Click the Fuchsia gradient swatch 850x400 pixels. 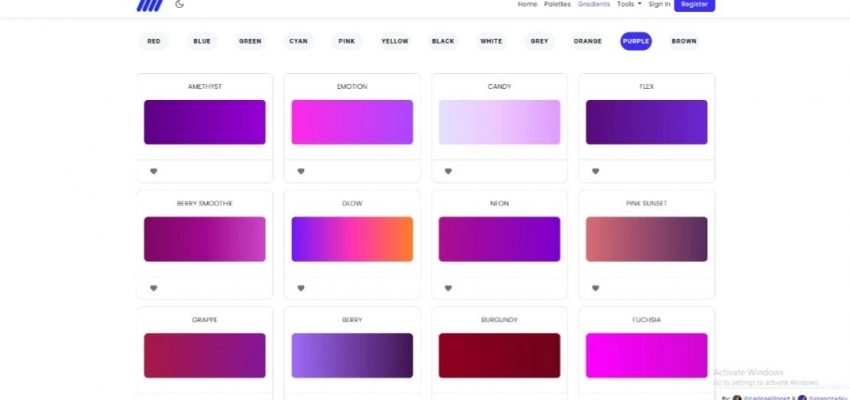pos(646,355)
